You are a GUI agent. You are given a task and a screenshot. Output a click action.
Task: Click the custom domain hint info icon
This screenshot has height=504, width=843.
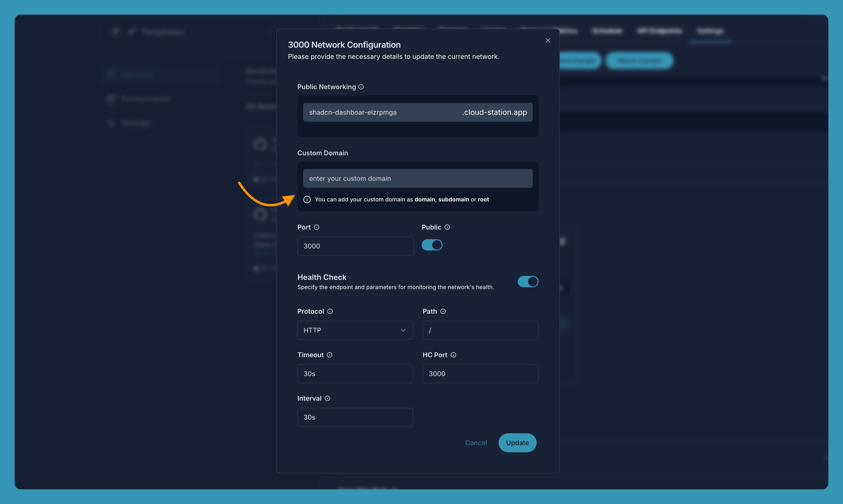tap(307, 199)
